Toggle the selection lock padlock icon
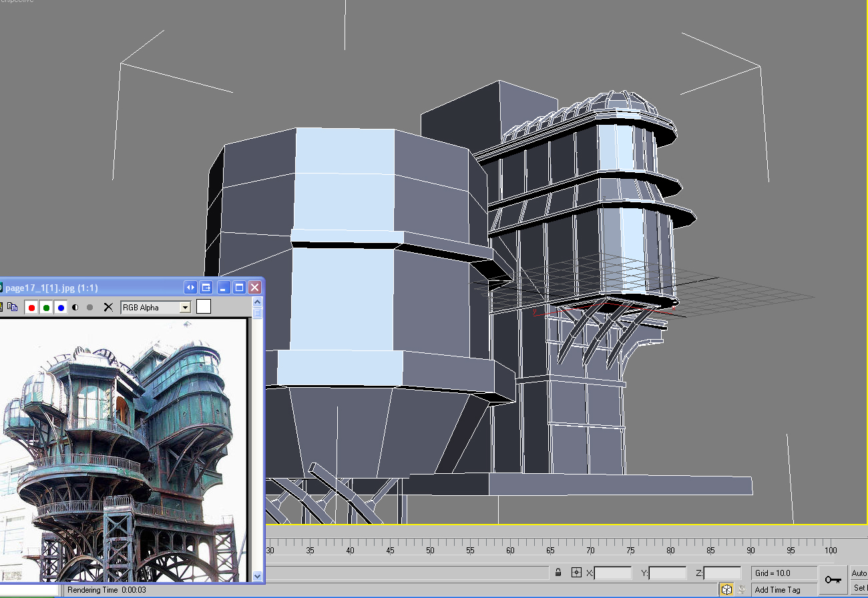This screenshot has height=598, width=868. 558,573
